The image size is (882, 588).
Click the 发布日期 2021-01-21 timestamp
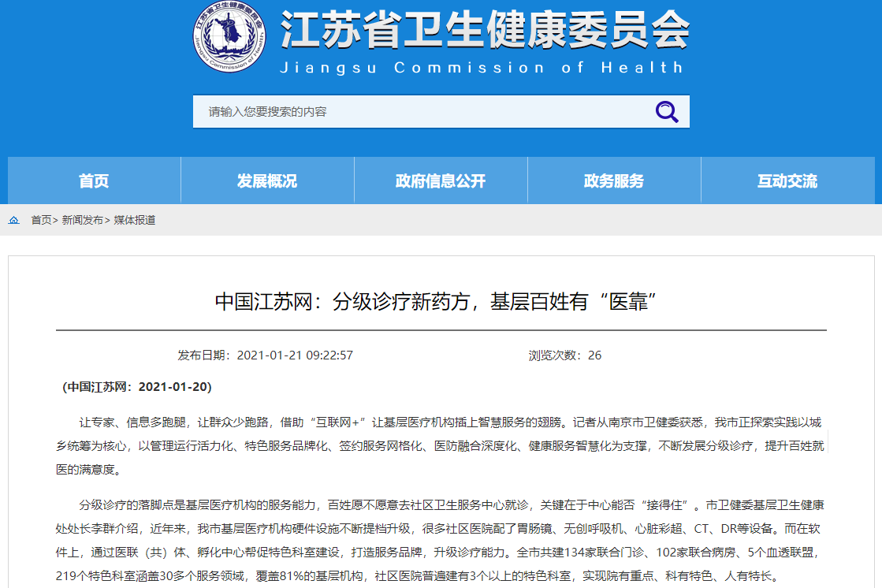click(266, 355)
